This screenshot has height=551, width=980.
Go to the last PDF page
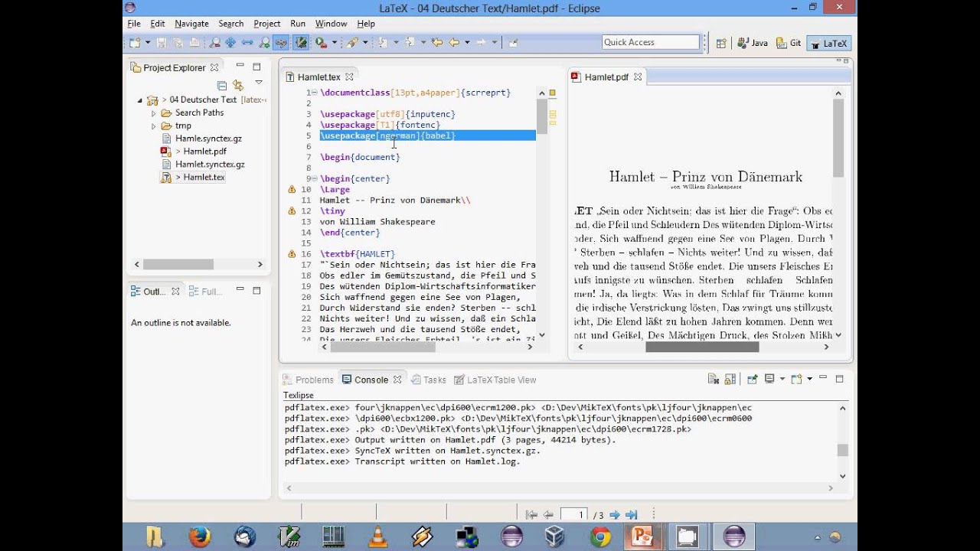point(632,515)
